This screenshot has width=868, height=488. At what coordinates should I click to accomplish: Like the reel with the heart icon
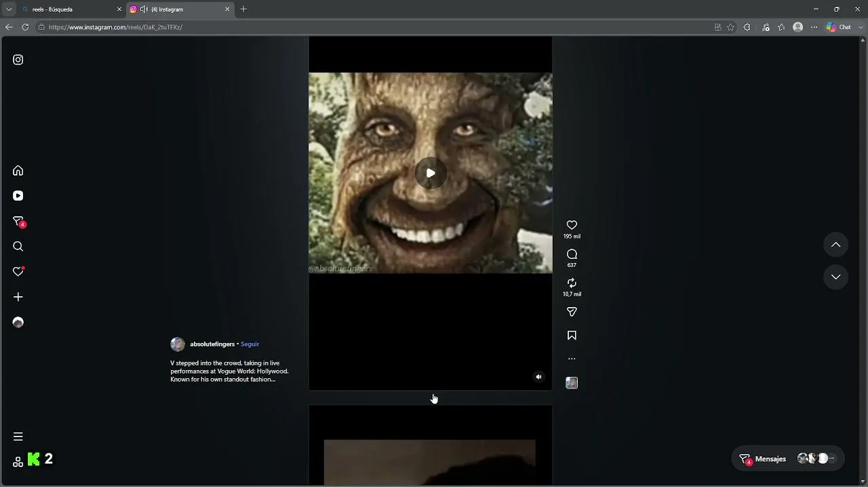(x=572, y=225)
